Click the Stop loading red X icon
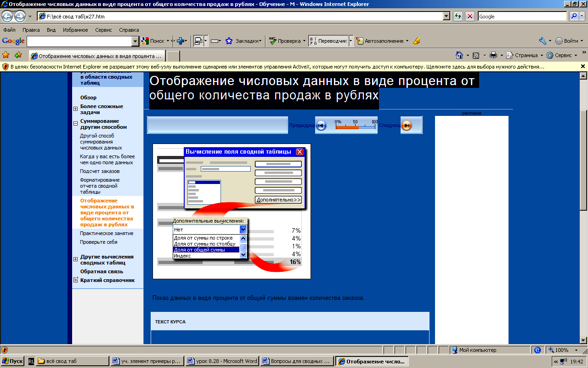The height and width of the screenshot is (368, 588). (470, 16)
